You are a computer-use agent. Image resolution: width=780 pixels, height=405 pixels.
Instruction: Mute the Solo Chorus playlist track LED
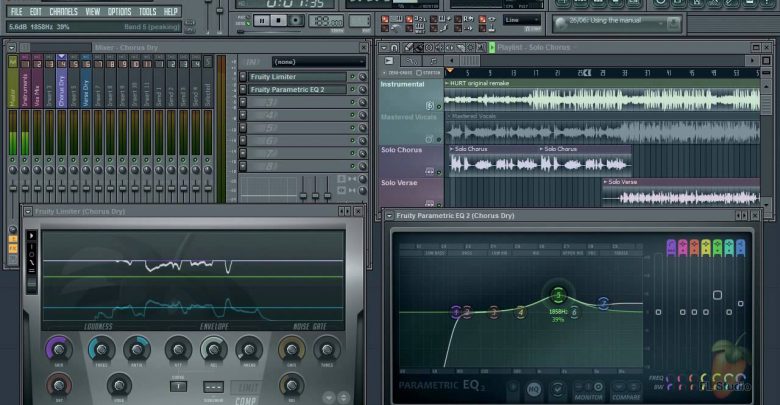coord(439,173)
